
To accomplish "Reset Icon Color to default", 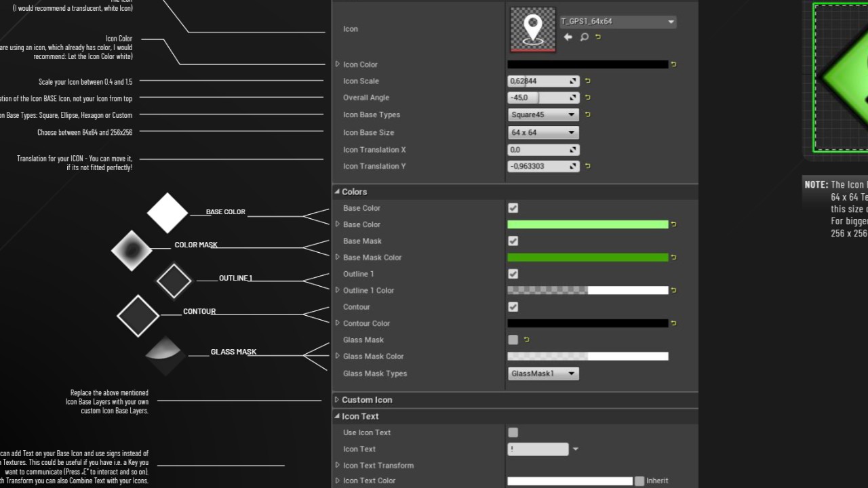I will coord(673,64).
